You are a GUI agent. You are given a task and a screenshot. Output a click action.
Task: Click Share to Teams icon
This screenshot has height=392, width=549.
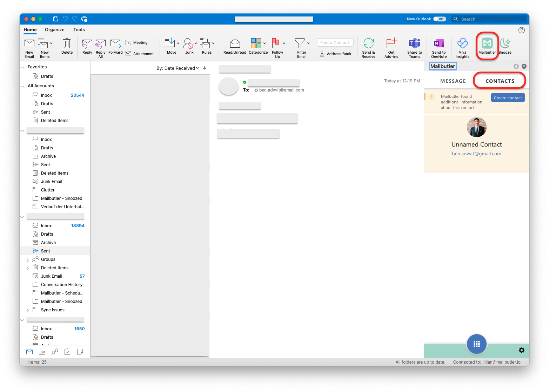click(x=415, y=43)
